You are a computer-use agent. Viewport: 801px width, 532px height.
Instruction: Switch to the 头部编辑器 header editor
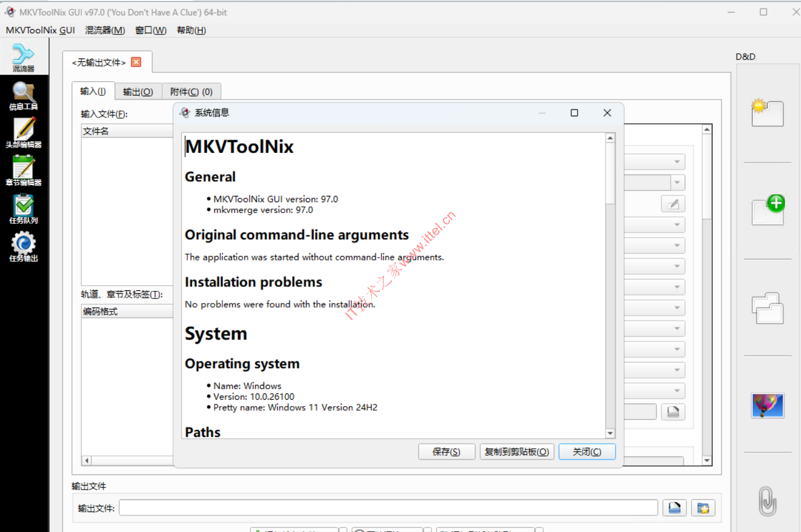[x=23, y=133]
